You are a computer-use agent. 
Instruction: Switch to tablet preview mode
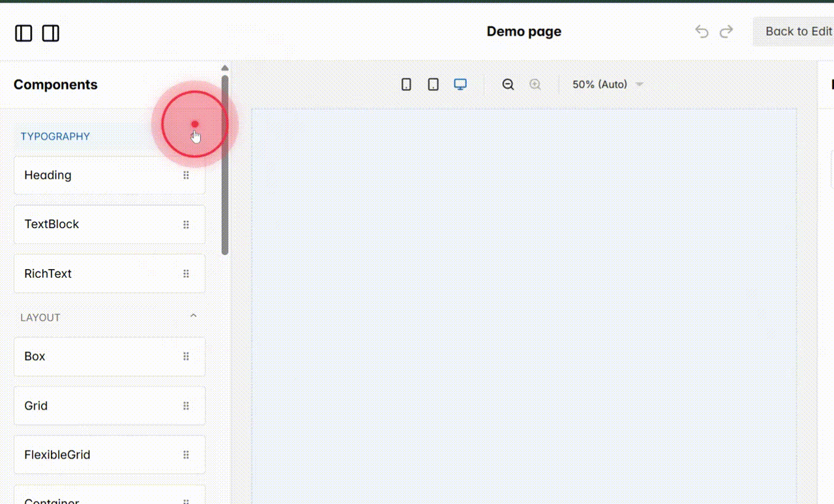[x=433, y=84]
